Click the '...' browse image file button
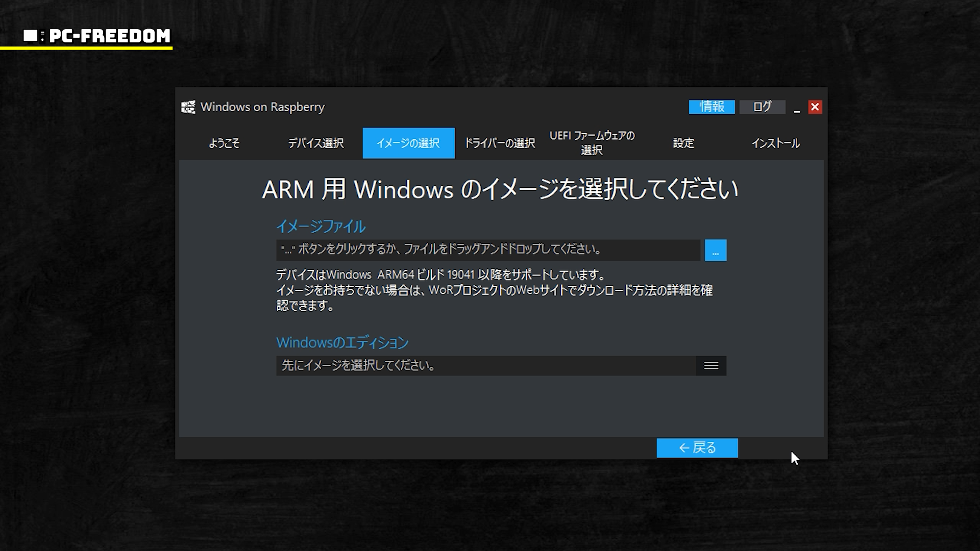980x551 pixels. [x=715, y=251]
